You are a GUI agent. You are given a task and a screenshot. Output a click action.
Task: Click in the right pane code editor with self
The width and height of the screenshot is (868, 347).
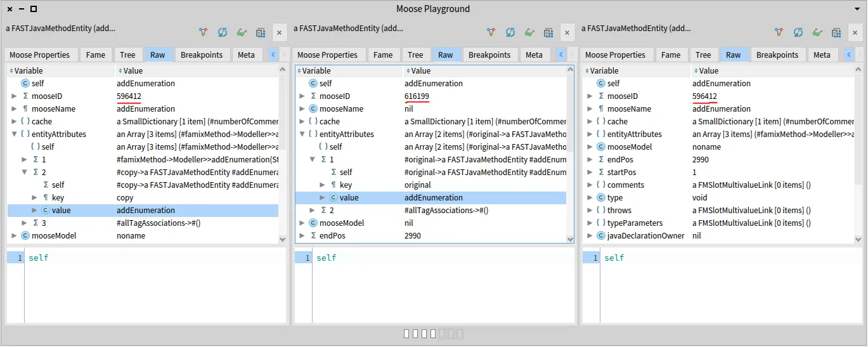point(732,285)
